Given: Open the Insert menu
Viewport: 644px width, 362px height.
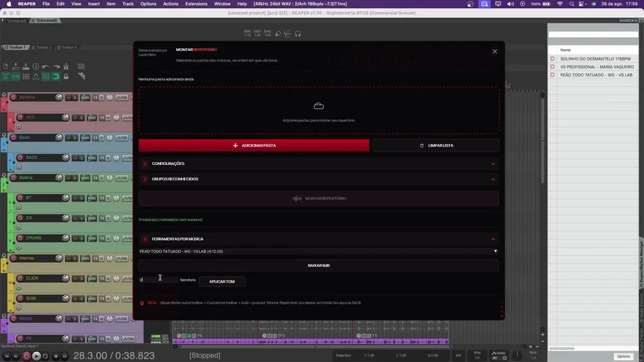Looking at the screenshot, I should (94, 4).
